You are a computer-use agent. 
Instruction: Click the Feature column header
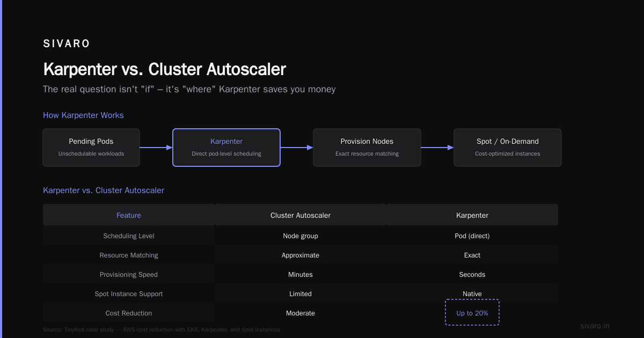[129, 215]
